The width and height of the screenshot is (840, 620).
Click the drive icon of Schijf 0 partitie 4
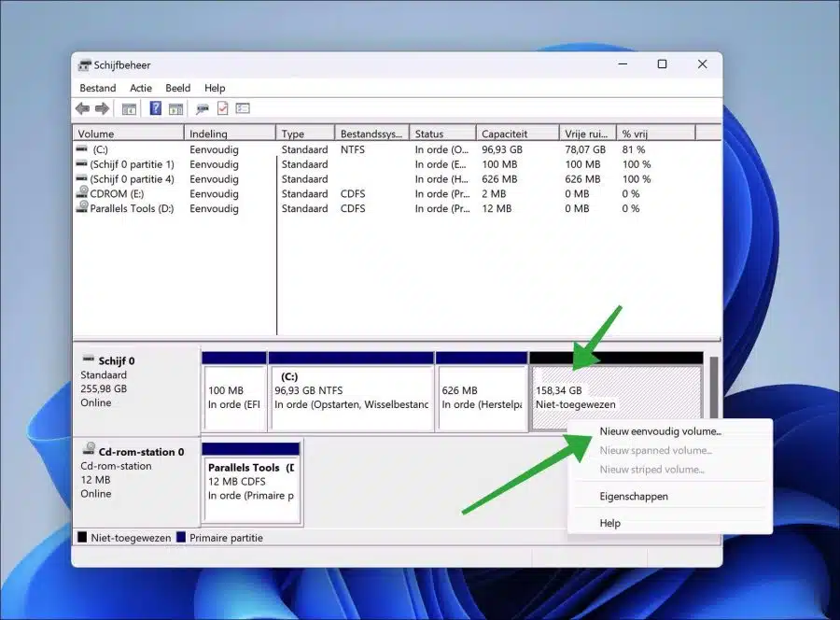[x=81, y=178]
